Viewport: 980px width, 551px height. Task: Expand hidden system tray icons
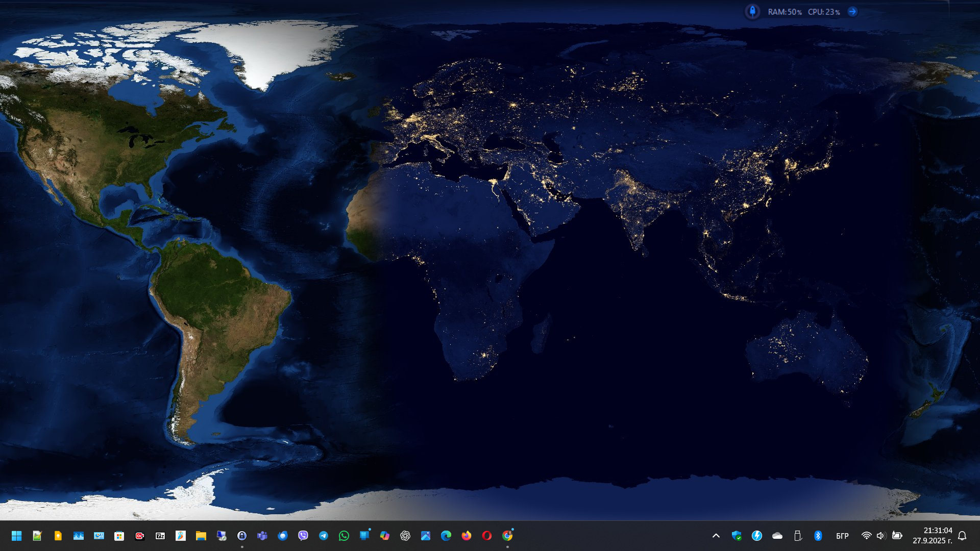[716, 536]
